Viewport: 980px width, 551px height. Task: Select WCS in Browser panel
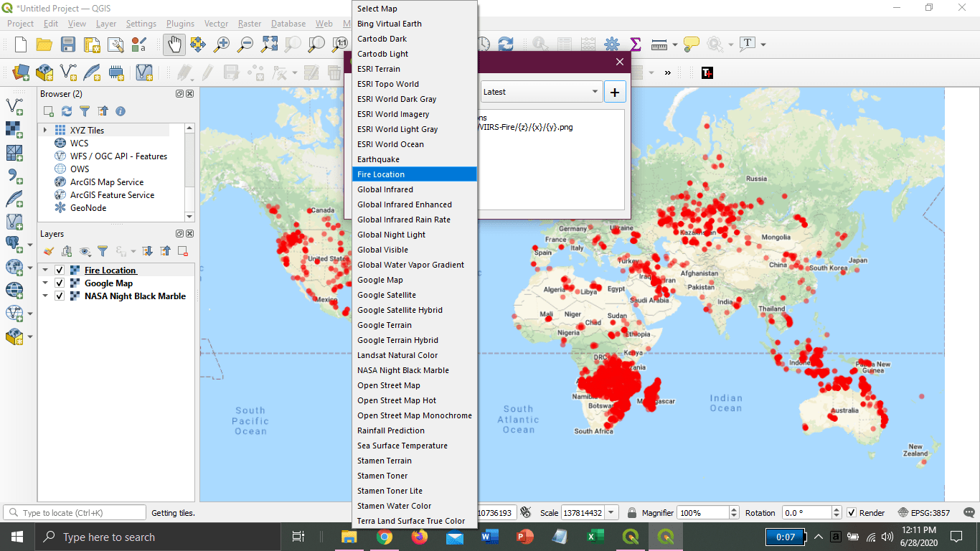(80, 143)
